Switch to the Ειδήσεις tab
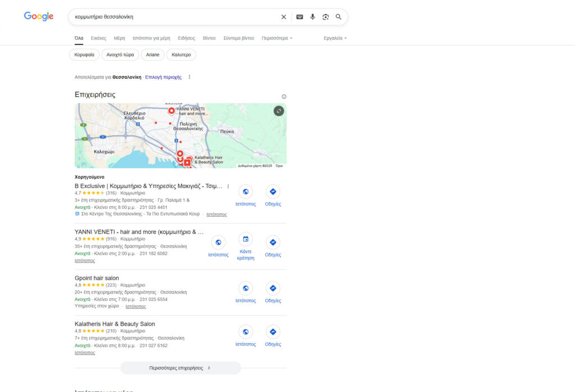The image size is (575, 392). [186, 38]
